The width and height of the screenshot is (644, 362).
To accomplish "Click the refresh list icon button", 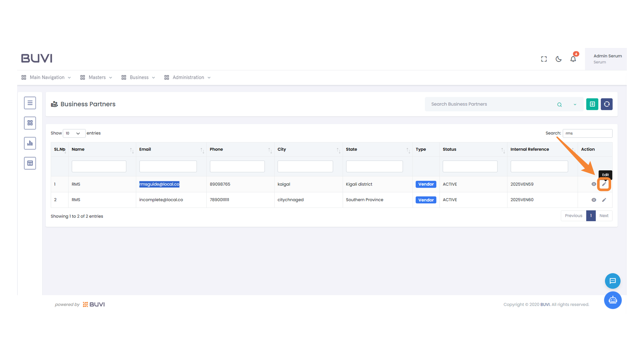I will click(606, 104).
